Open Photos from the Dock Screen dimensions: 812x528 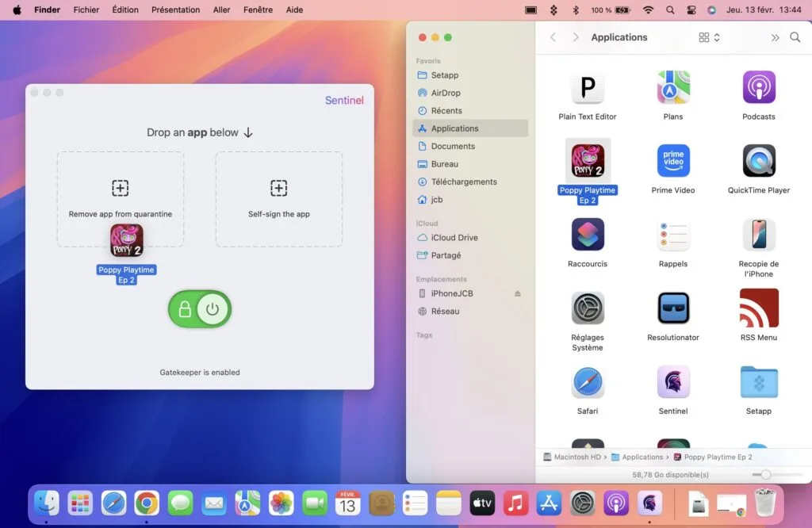[x=282, y=503]
